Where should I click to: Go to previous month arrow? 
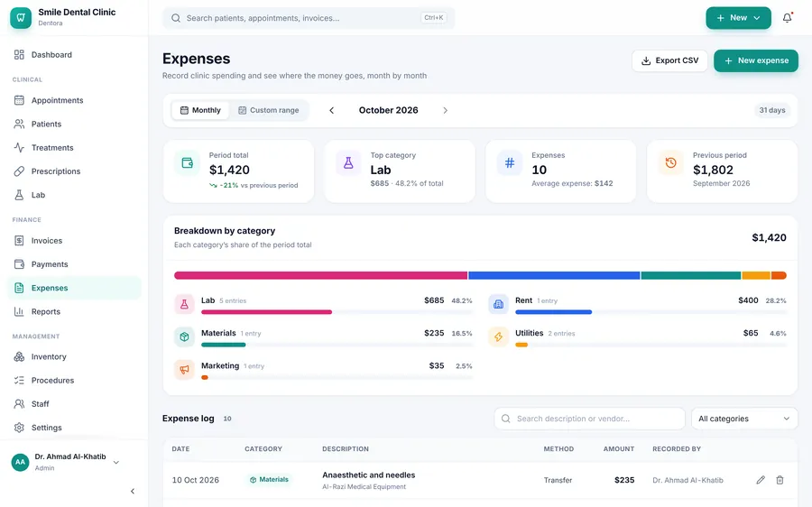point(332,110)
